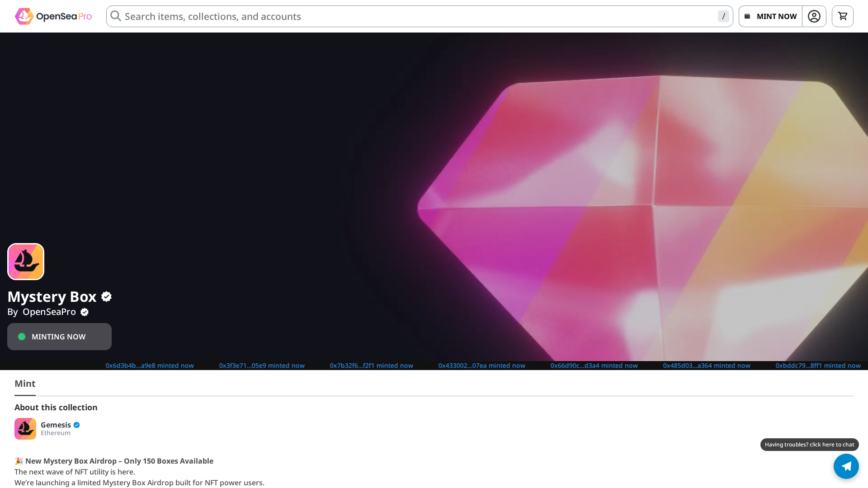Click the MINTING NOW status button
The width and height of the screenshot is (868, 488).
[x=59, y=337]
